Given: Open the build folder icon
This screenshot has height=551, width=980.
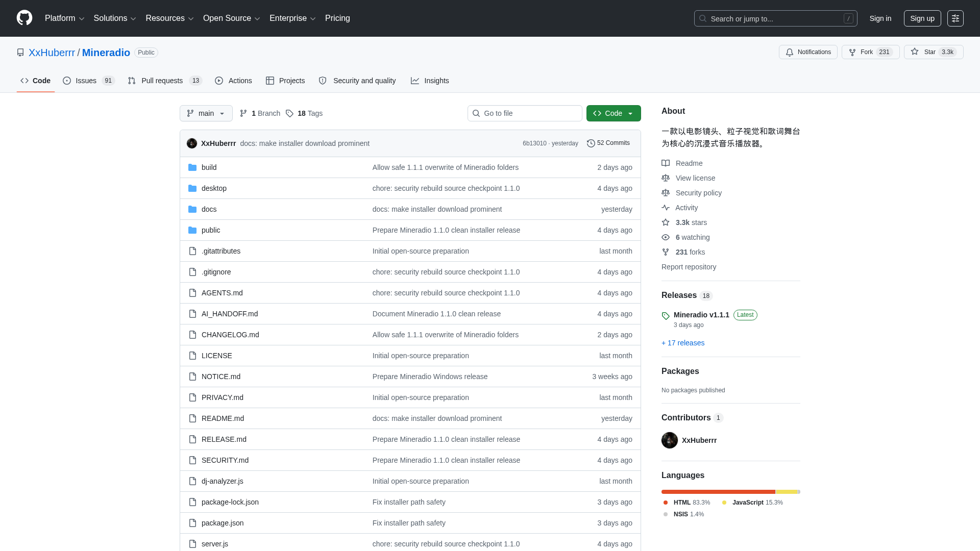Looking at the screenshot, I should pyautogui.click(x=192, y=167).
